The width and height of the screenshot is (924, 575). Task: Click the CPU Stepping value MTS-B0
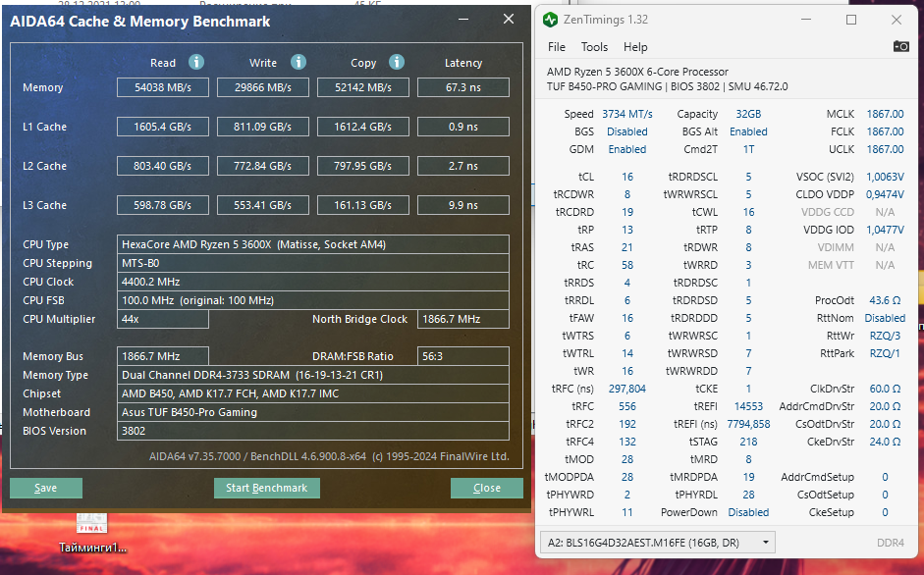(x=313, y=263)
